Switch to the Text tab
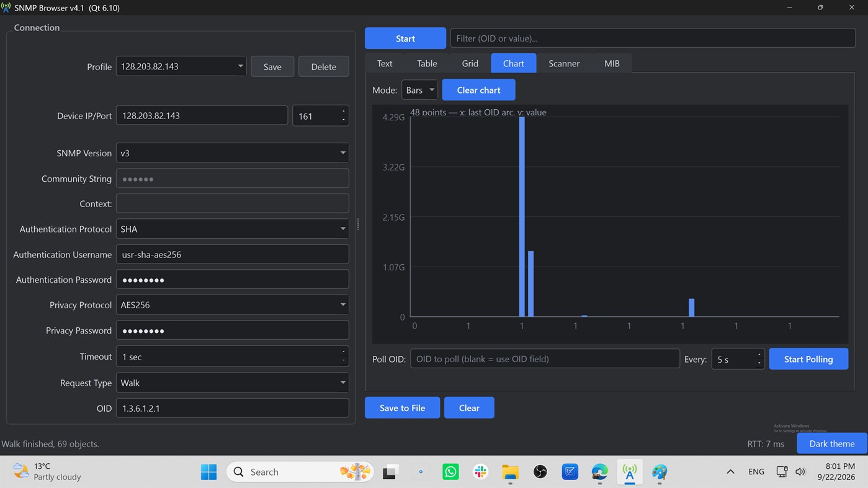This screenshot has height=488, width=868. pos(385,63)
